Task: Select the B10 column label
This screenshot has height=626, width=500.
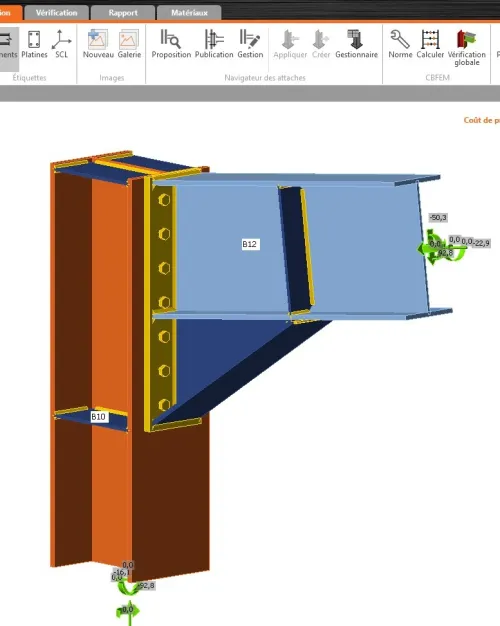Action: pos(98,417)
